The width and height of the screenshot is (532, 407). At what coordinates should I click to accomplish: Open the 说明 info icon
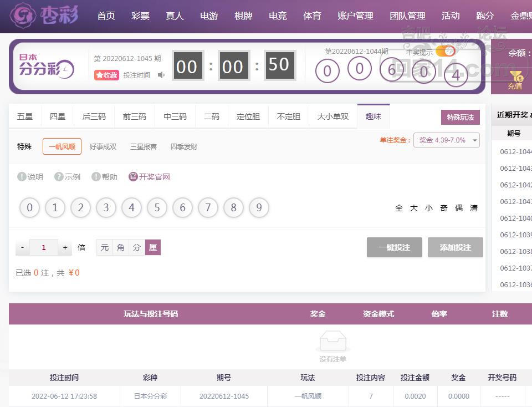point(22,177)
